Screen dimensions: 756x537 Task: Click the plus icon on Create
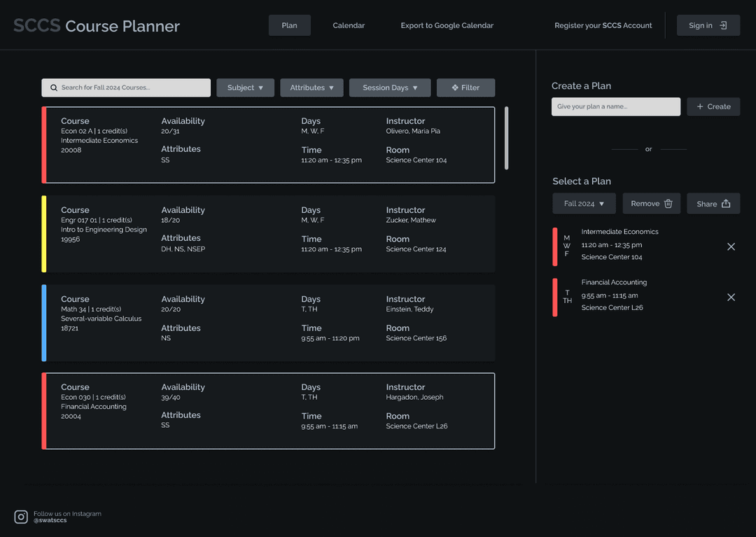[x=700, y=106]
